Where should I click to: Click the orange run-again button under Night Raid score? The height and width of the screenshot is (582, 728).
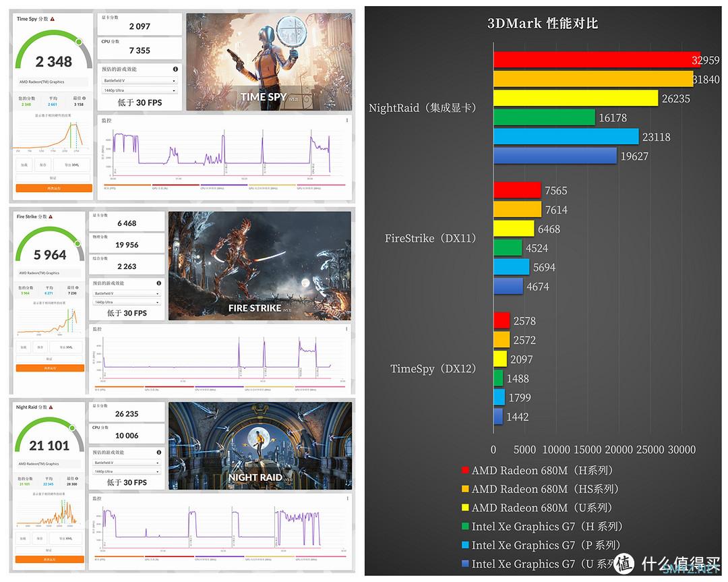click(50, 559)
